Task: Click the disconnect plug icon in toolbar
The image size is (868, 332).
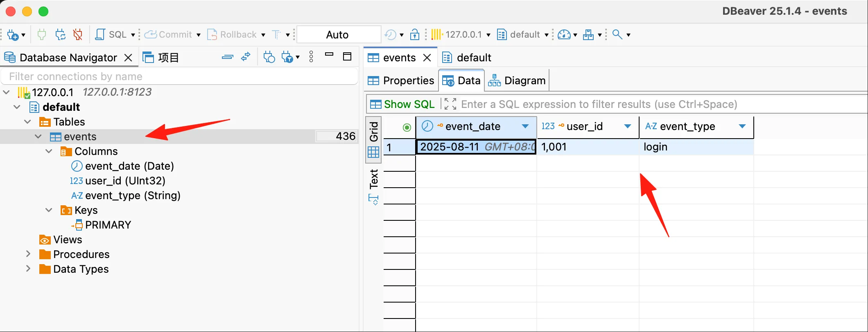Action: pyautogui.click(x=77, y=35)
